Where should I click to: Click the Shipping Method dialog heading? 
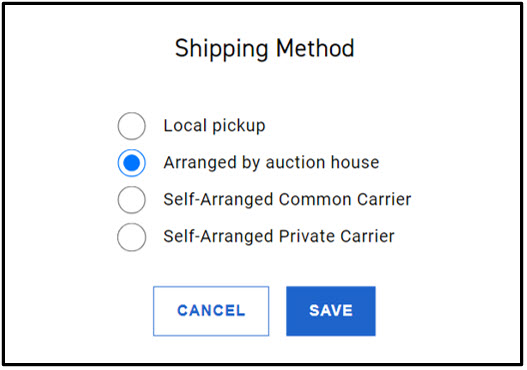pyautogui.click(x=265, y=49)
